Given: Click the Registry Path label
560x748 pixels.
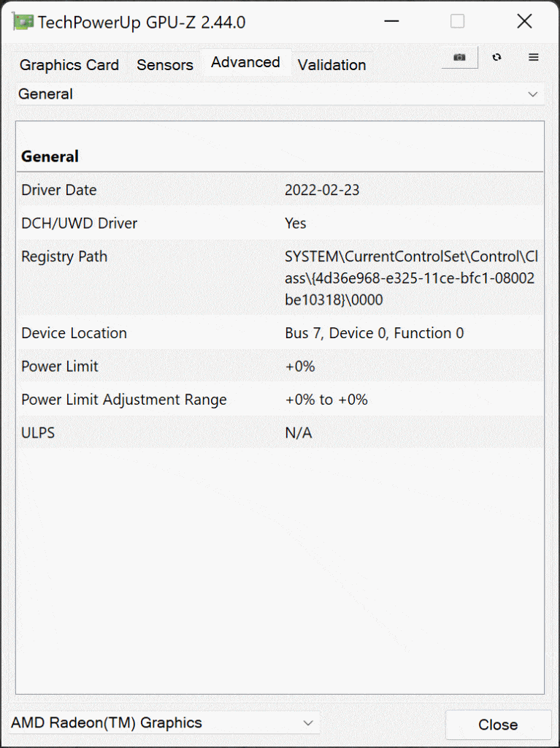Looking at the screenshot, I should point(64,256).
